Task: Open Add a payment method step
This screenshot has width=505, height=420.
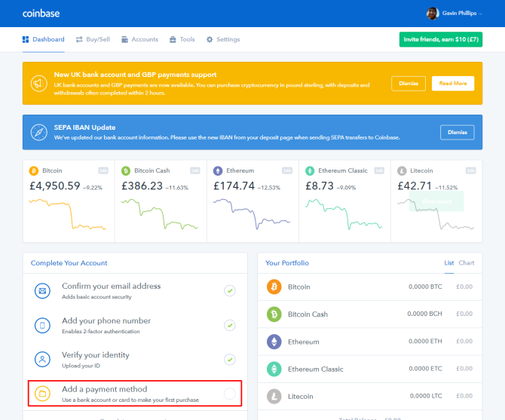Action: (x=135, y=394)
